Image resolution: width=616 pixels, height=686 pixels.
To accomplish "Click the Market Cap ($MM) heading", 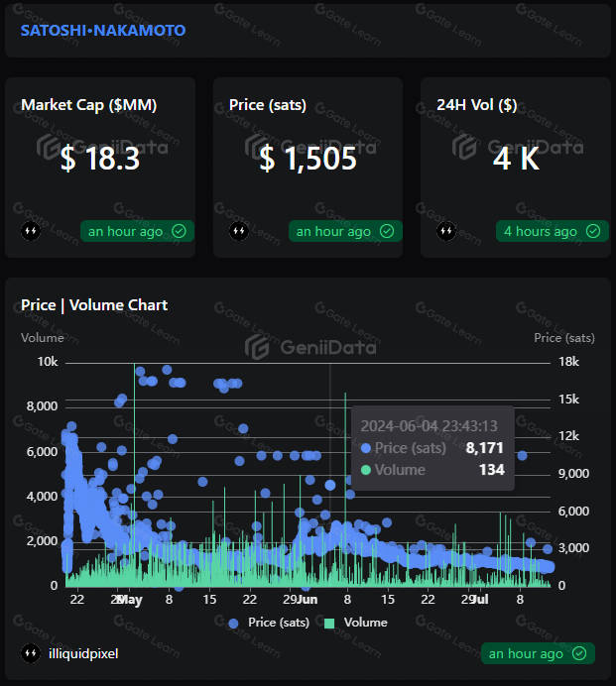I will [89, 105].
